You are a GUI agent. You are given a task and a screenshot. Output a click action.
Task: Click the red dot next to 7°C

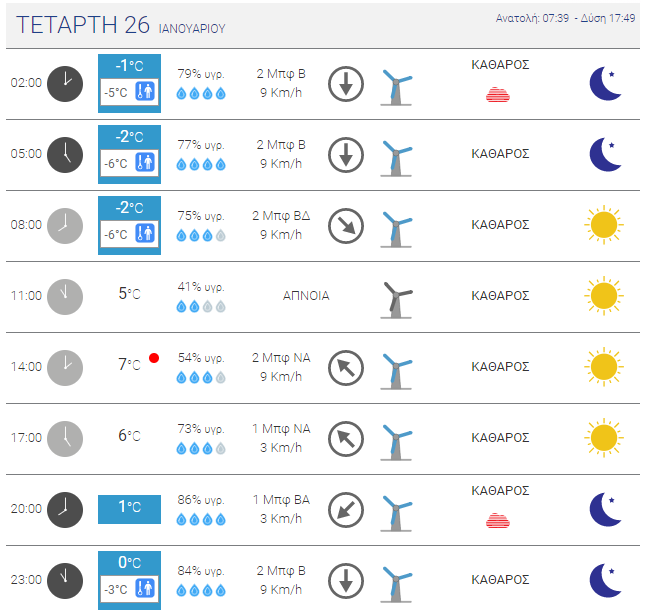coord(154,358)
